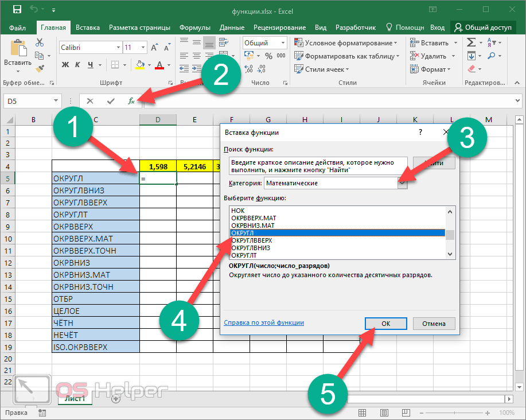This screenshot has width=526, height=420.
Task: Switch to the Рецензирование tab
Action: click(x=279, y=28)
